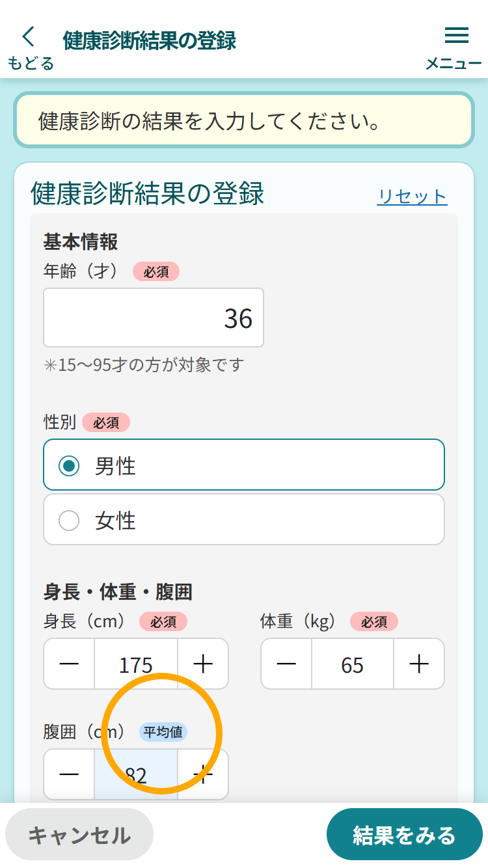Decrease waist circumference with minus button
The width and height of the screenshot is (488, 868).
69,774
